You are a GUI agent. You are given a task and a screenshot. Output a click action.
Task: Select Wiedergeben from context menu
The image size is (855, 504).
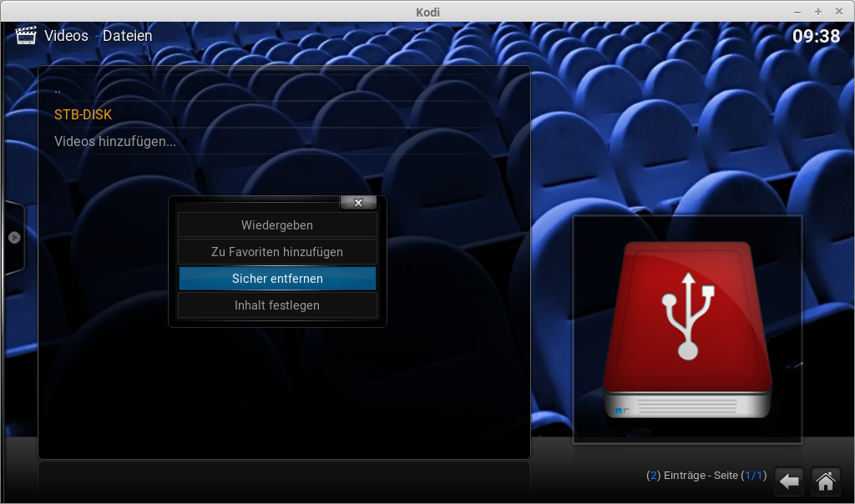pyautogui.click(x=277, y=225)
